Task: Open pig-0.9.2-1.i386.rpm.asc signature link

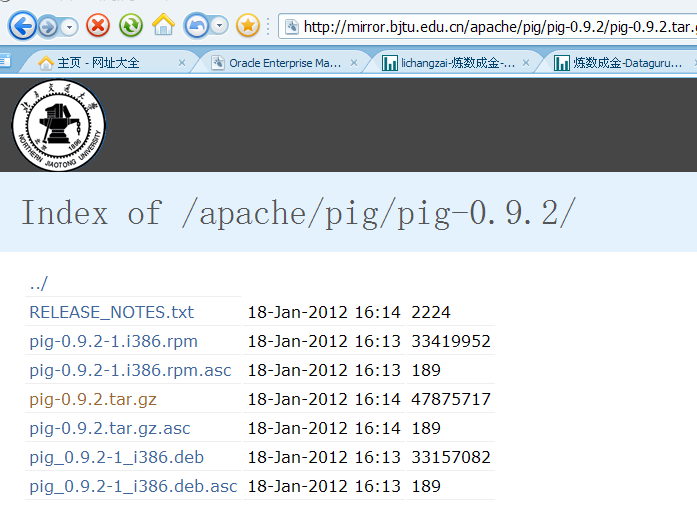Action: tap(130, 370)
